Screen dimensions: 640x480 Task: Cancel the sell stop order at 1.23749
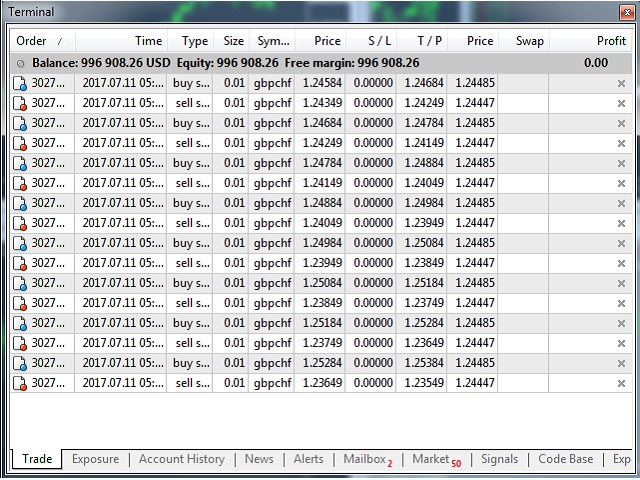(x=621, y=343)
